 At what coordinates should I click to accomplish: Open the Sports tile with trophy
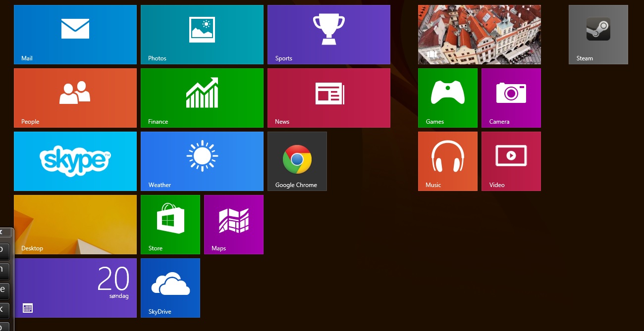[x=329, y=35]
